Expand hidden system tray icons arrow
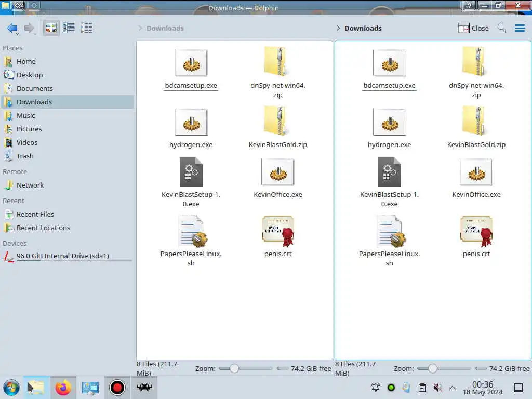 coord(453,388)
